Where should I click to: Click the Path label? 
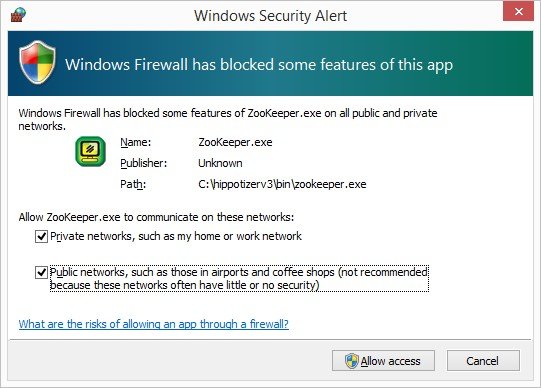[133, 184]
